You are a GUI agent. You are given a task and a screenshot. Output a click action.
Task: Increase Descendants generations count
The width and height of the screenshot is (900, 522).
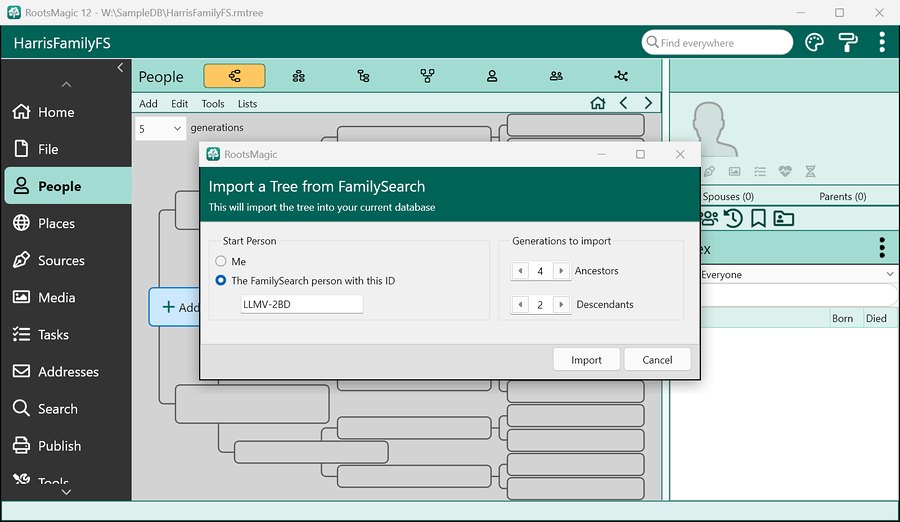coord(561,304)
